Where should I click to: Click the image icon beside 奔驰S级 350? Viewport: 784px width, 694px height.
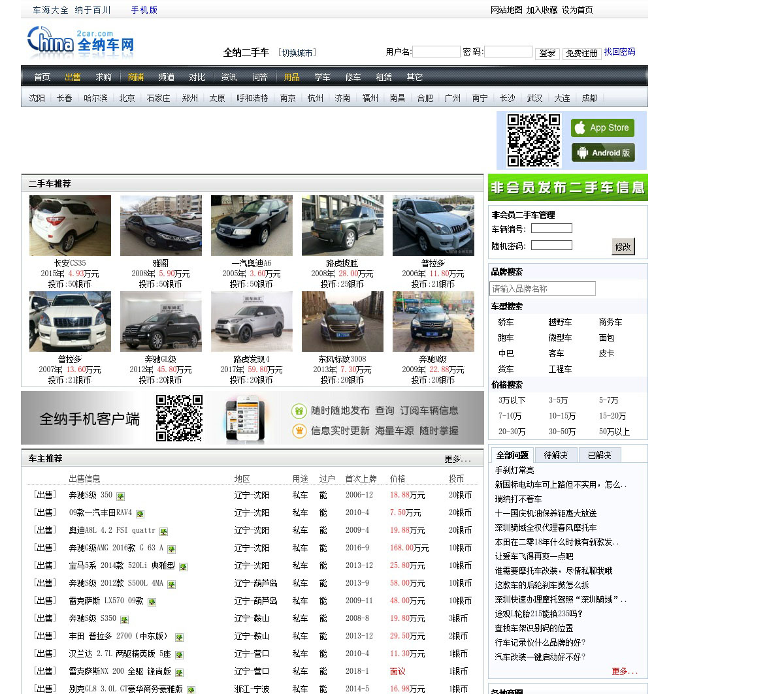pyautogui.click(x=120, y=496)
